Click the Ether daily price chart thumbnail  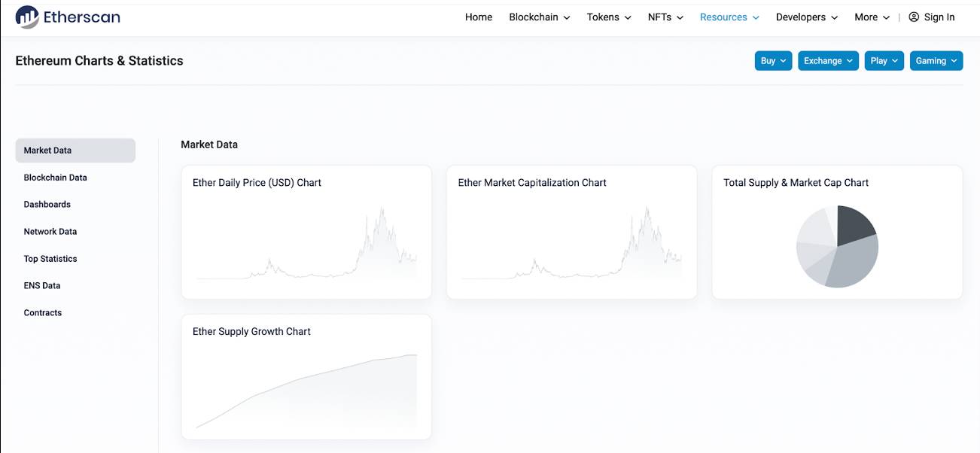click(x=306, y=242)
